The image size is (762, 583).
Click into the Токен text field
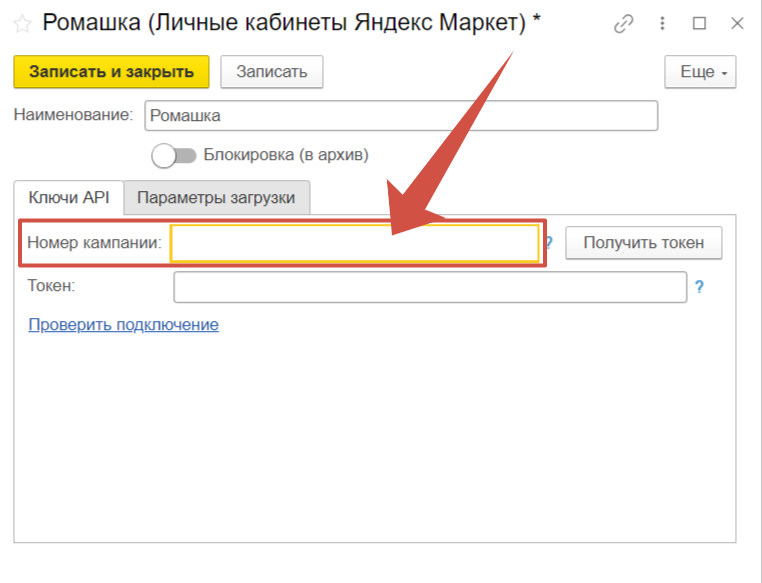(x=430, y=287)
